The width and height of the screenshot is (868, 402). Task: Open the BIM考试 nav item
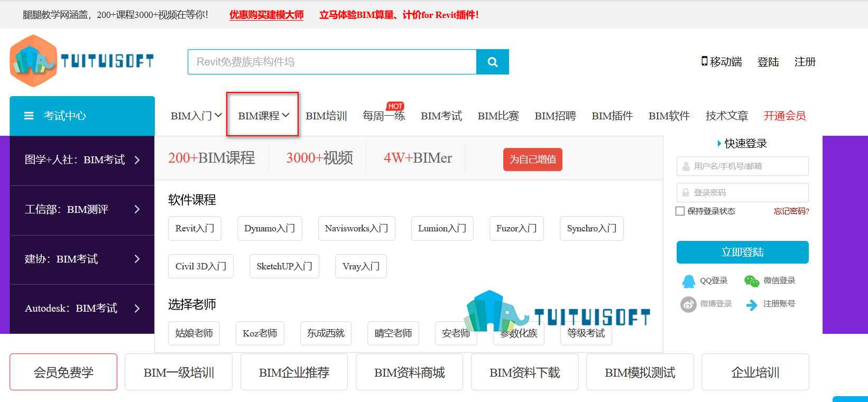[441, 116]
